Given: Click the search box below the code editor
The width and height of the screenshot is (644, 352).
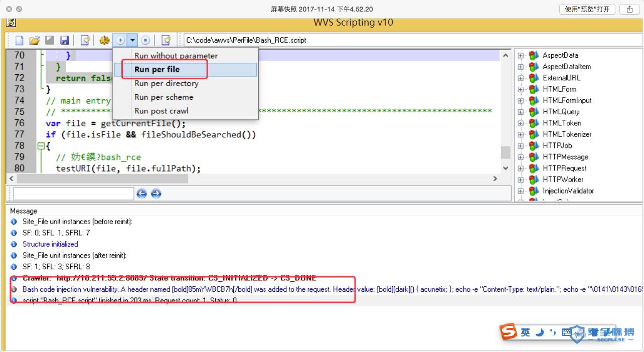Looking at the screenshot, I should pos(74,194).
